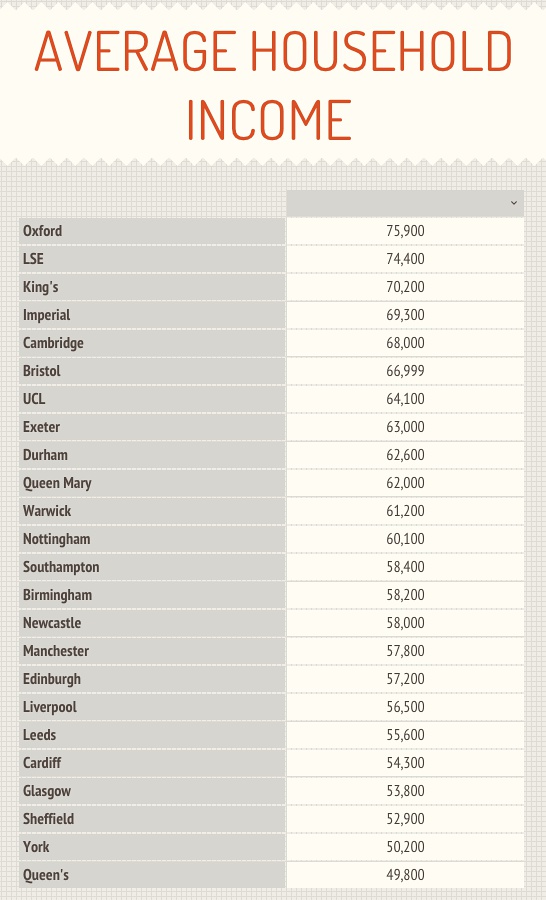546x900 pixels.
Task: Click the Edinburgh value 57,200
Action: coord(405,680)
